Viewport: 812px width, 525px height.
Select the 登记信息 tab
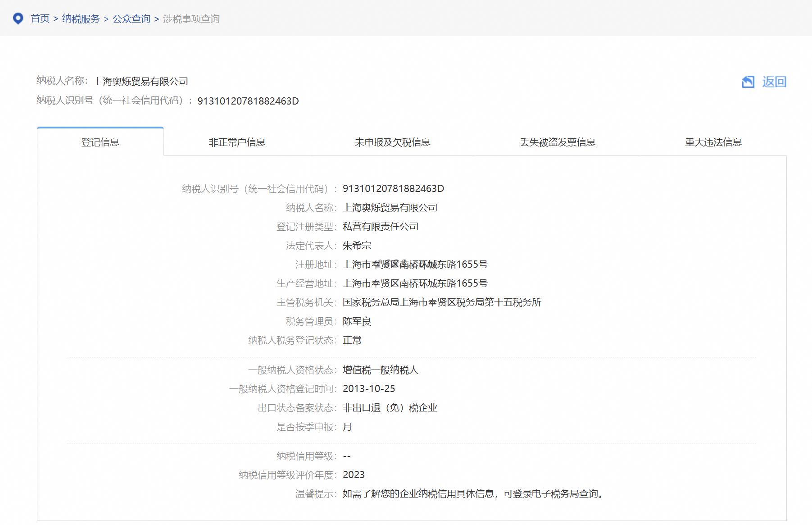point(100,142)
